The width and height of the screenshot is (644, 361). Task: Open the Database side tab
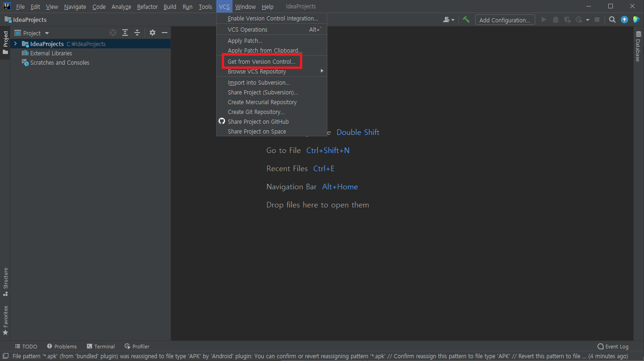point(638,47)
